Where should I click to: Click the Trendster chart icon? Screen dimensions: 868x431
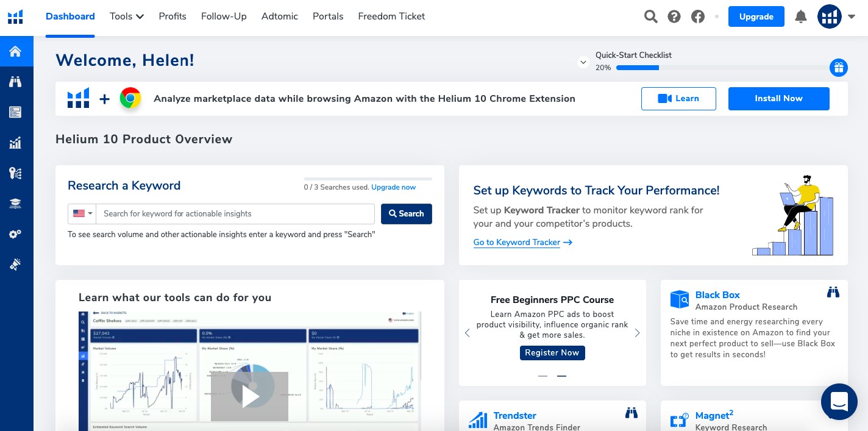pos(478,420)
